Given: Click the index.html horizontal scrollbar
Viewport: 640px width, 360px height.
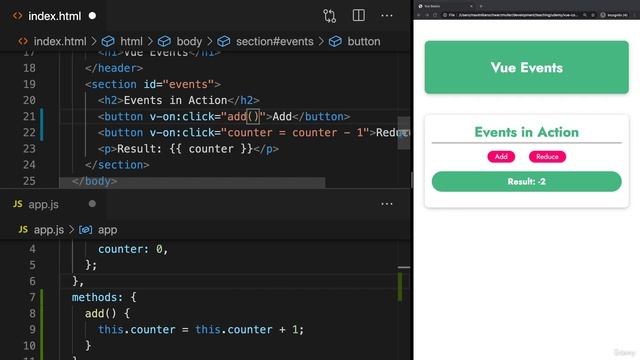Looking at the screenshot, I should [192, 183].
